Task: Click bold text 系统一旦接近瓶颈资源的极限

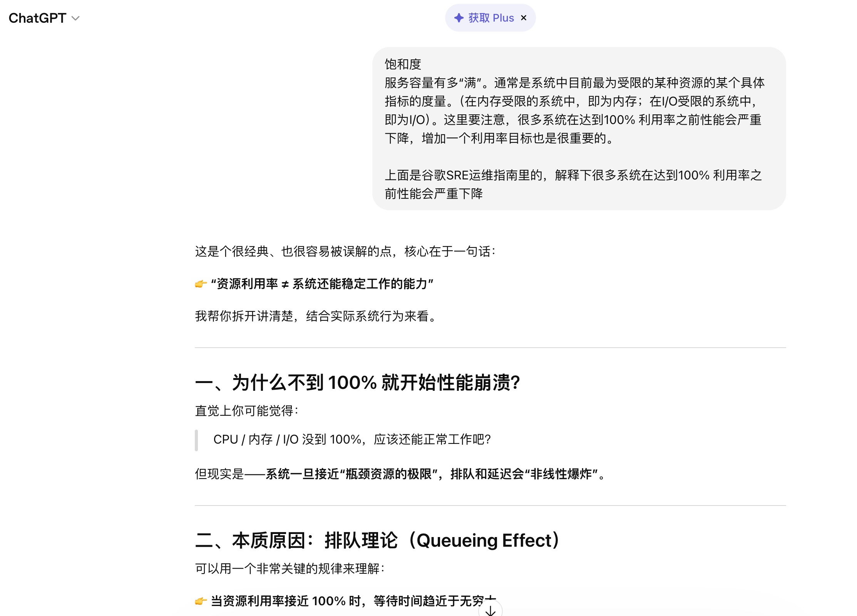Action: [351, 474]
